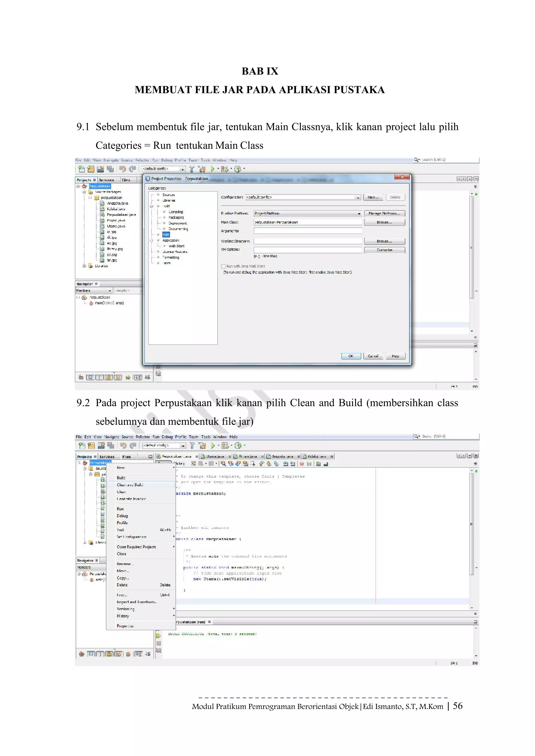Viewport: 535px width, 756px height.
Task: Click Toggle Highlight Search icon in editor toolbar
Action: click(246, 464)
